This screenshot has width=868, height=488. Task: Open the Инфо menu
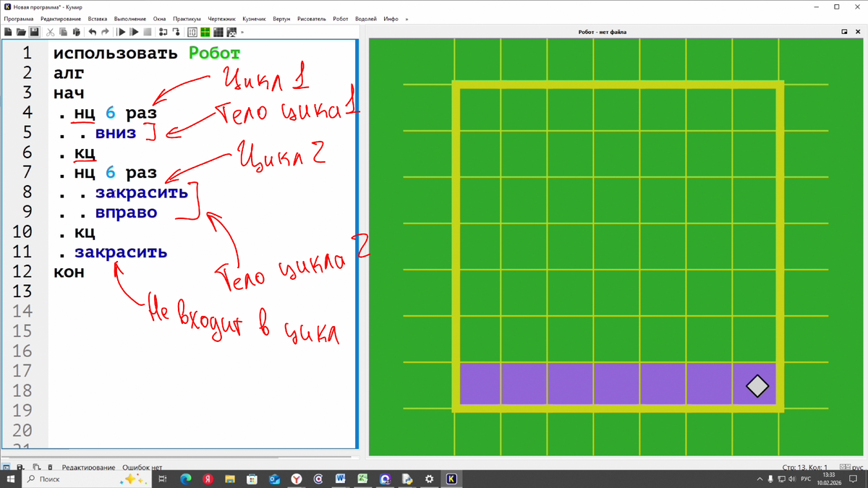[x=391, y=19]
